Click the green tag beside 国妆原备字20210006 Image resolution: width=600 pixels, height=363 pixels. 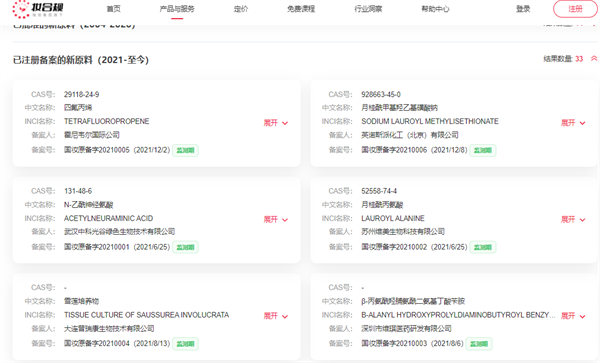(x=483, y=150)
